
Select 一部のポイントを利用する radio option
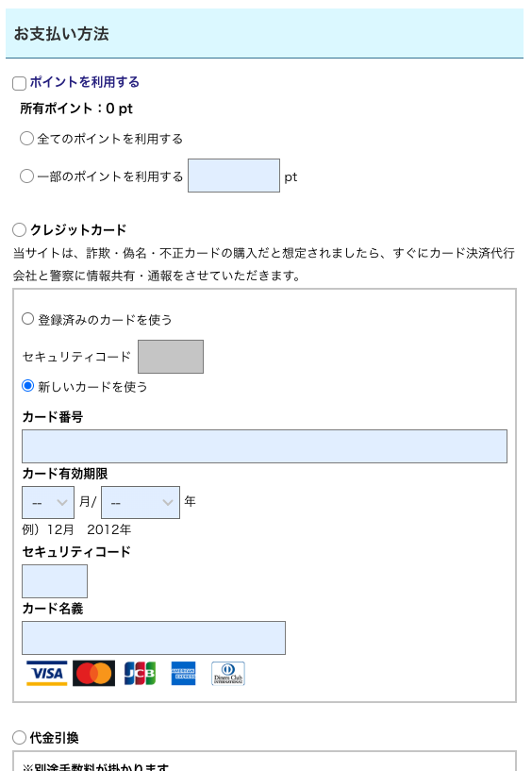[x=26, y=176]
